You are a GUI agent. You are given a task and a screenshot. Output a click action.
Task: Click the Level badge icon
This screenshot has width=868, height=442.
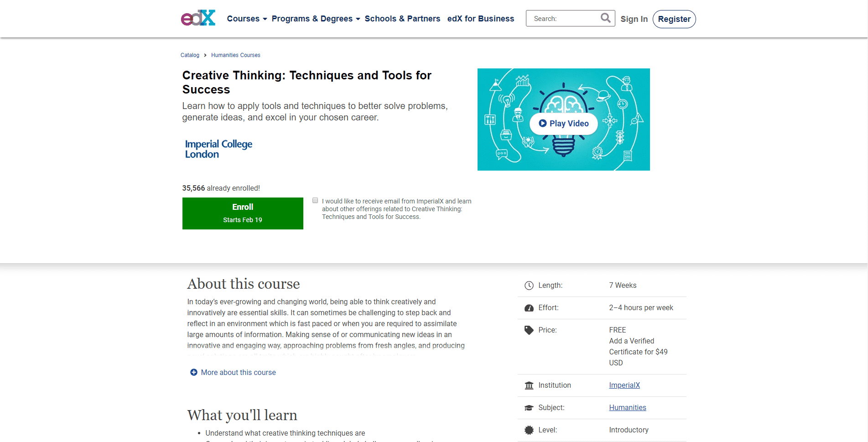tap(529, 430)
